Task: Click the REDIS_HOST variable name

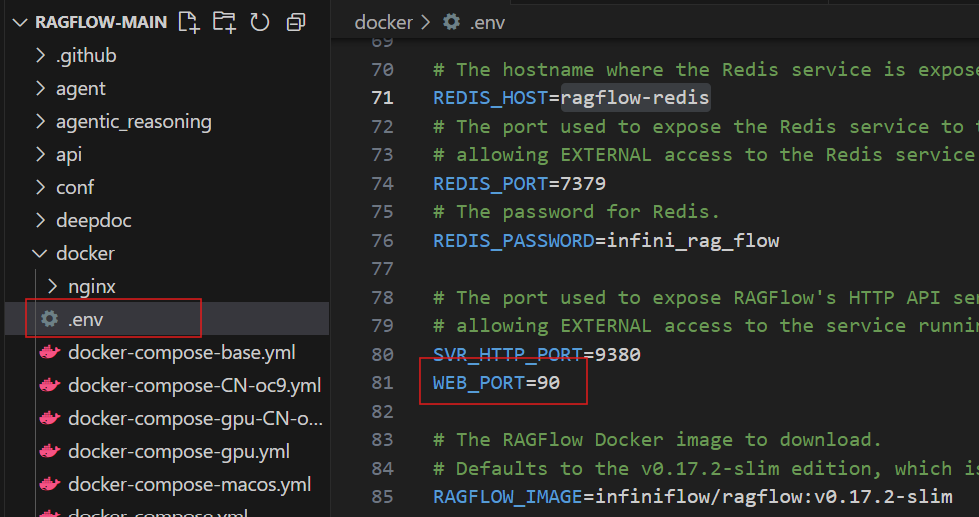Action: click(x=490, y=98)
